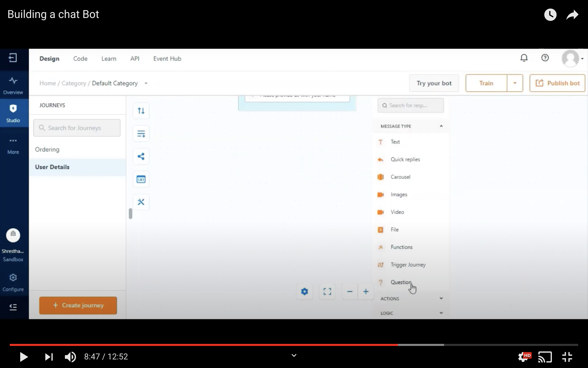Open the help question mark icon

[545, 58]
